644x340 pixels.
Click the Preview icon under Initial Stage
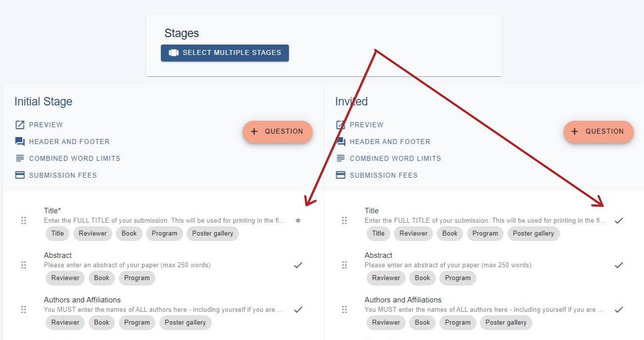click(20, 125)
